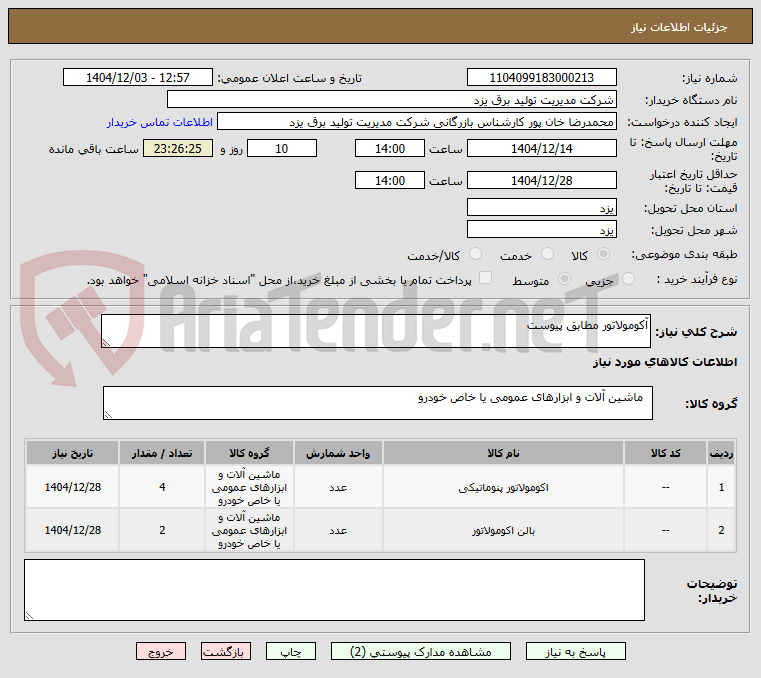This screenshot has width=761, height=678.
Task: Click the شماره نیاز field 1104099183000213
Action: [x=542, y=78]
